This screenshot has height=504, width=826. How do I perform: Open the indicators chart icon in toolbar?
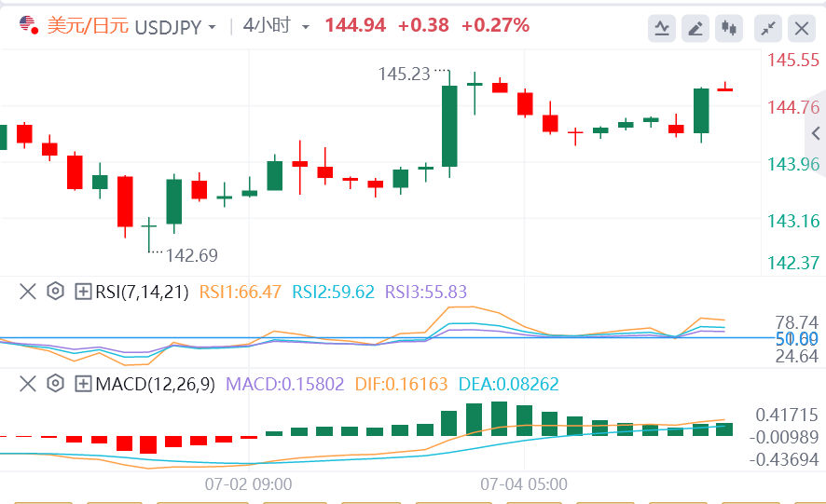click(x=662, y=28)
